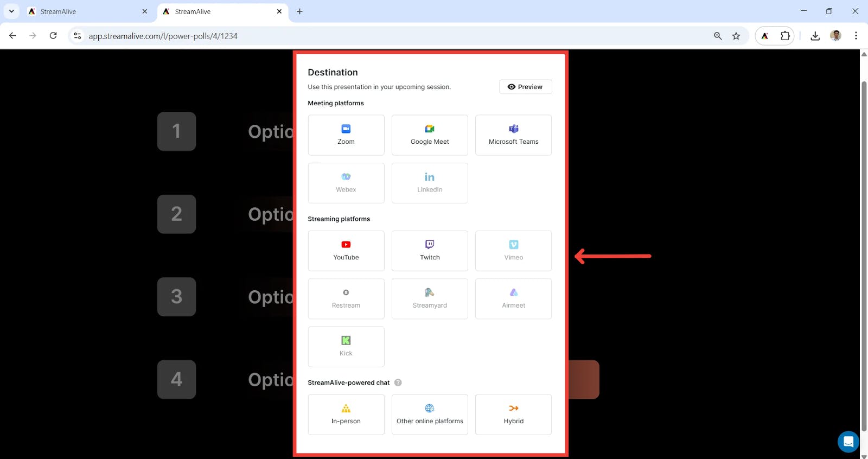Click the page vertical scrollbar
This screenshot has width=868, height=459.
(x=864, y=256)
